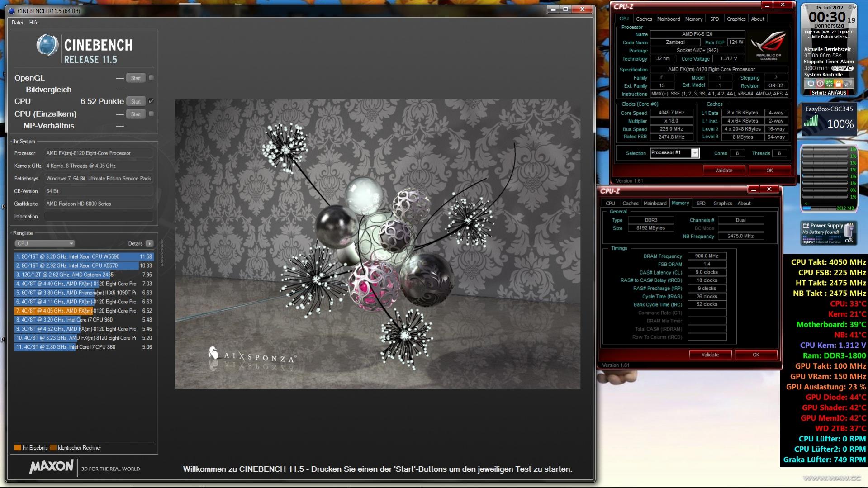Switch to Caches tab in the upper CPU-Z window

[644, 19]
